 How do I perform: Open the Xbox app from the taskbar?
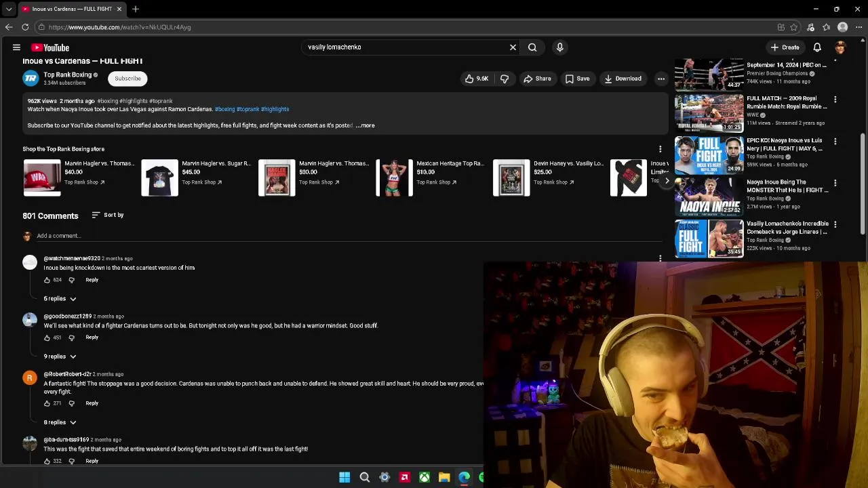point(425,478)
